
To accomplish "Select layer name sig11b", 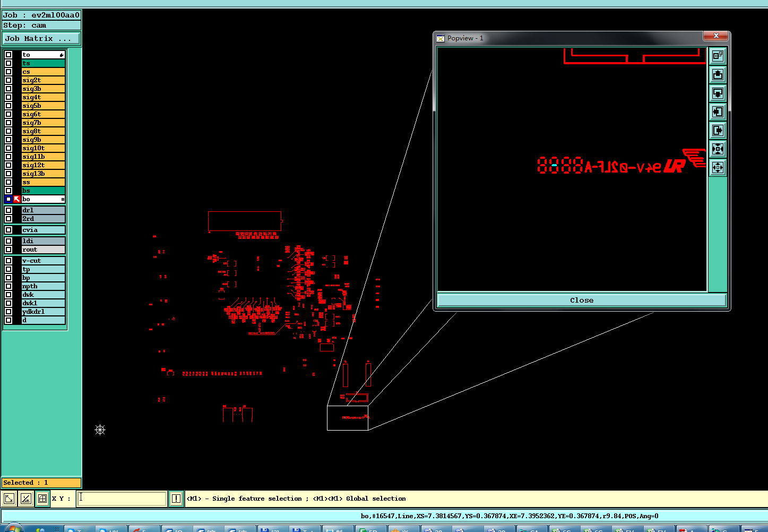I will [43, 157].
